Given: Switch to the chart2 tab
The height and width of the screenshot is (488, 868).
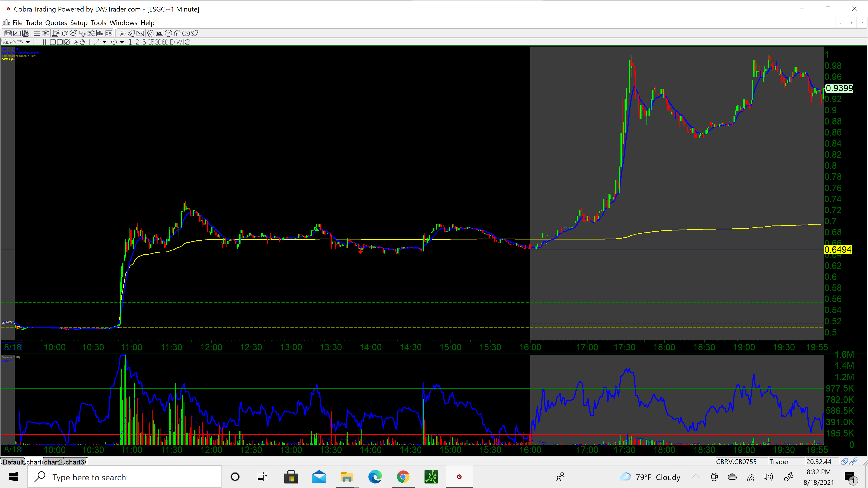Looking at the screenshot, I should pyautogui.click(x=53, y=462).
